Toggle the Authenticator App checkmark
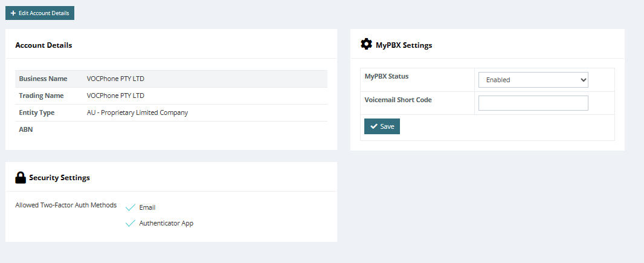Image resolution: width=644 pixels, height=263 pixels. tap(130, 223)
